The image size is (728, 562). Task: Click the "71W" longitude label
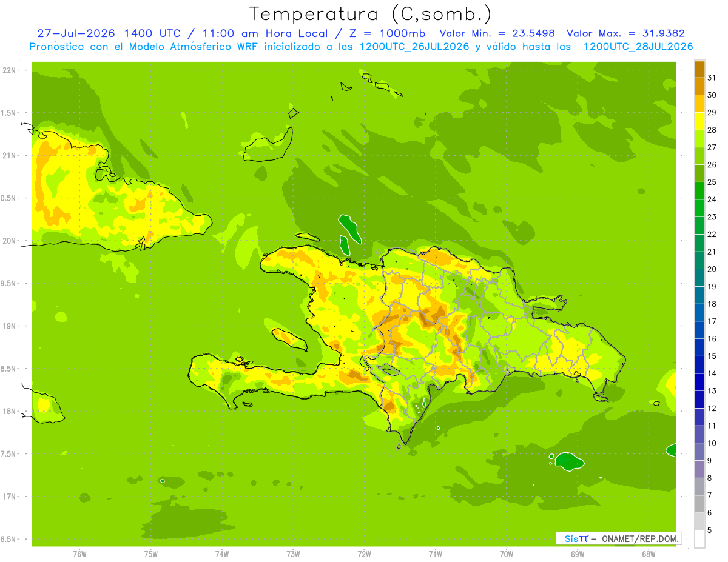click(435, 554)
